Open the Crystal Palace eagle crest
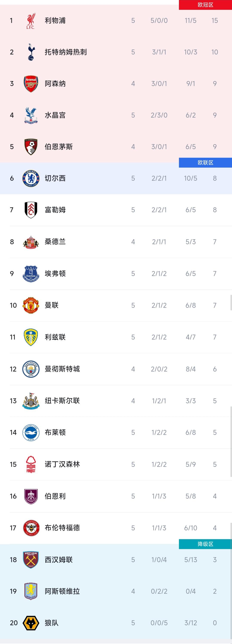232x644 pixels. click(x=31, y=115)
